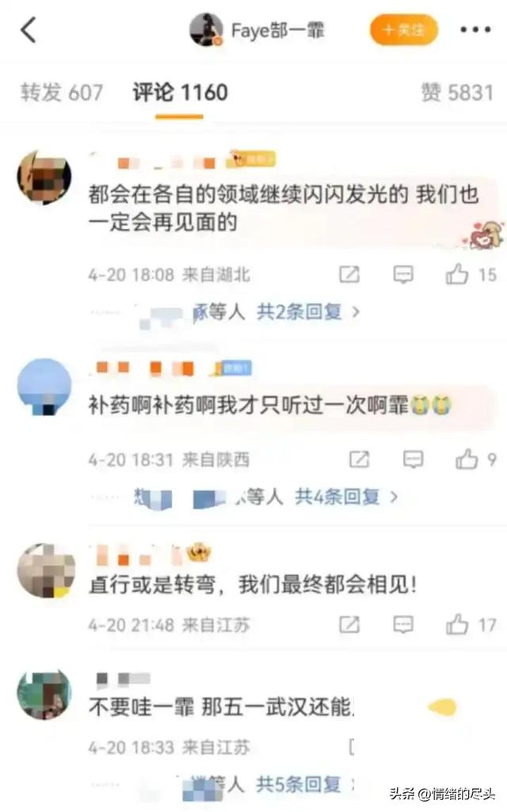Open the 赞 5831 likes tab
The image size is (507, 812).
457,93
